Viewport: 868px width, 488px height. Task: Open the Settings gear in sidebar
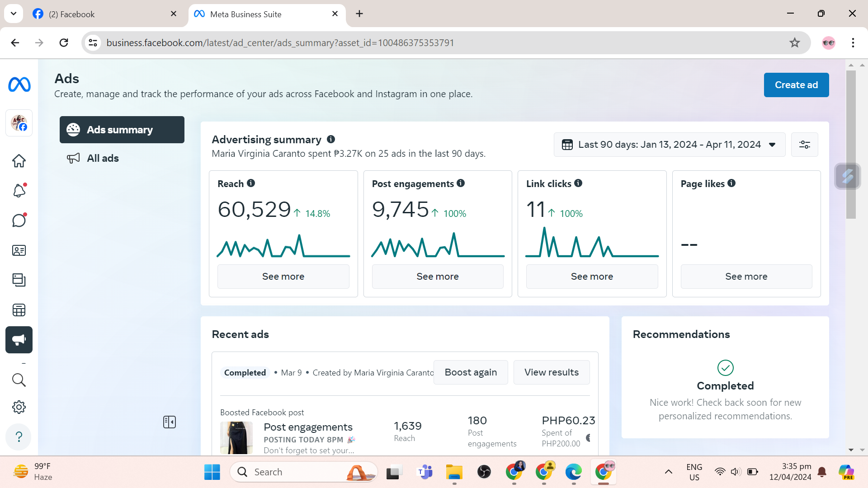[19, 407]
